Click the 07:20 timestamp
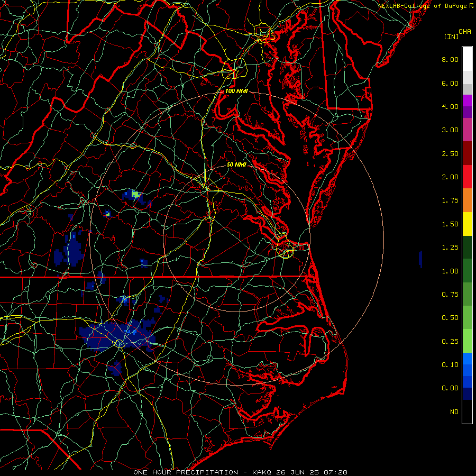The image size is (476, 476). coord(335,472)
